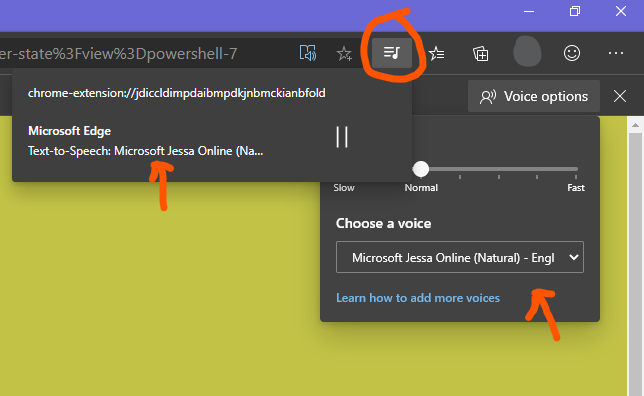This screenshot has width=644, height=396.
Task: Restore down the browser window
Action: 575,11
